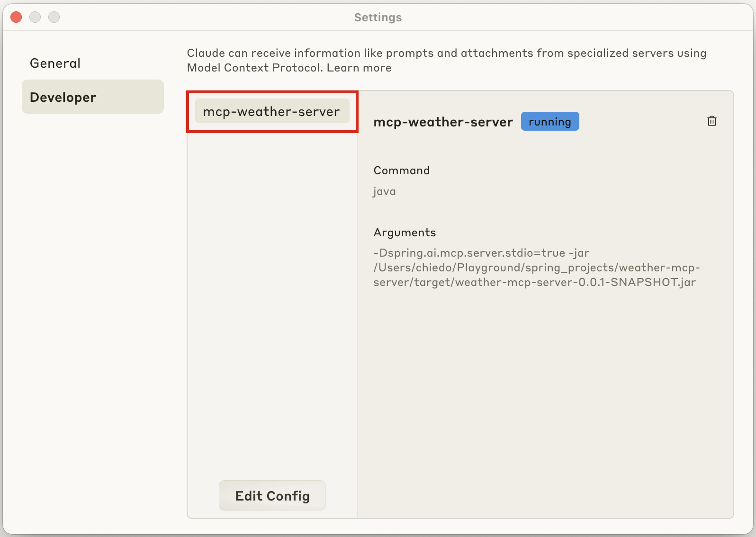The image size is (756, 537).
Task: Close the Settings window
Action: point(16,17)
